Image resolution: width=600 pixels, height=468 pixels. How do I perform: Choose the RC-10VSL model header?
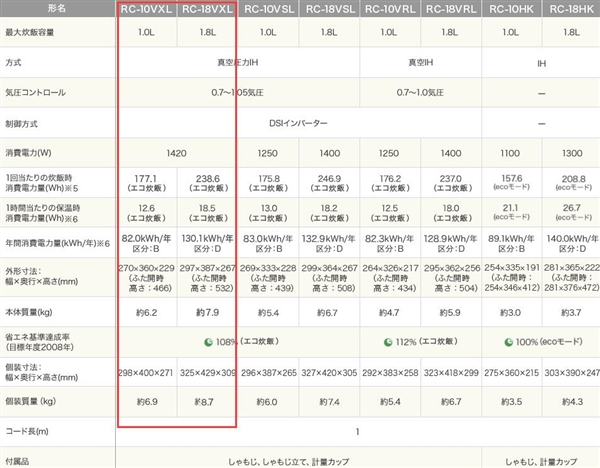[x=267, y=9]
